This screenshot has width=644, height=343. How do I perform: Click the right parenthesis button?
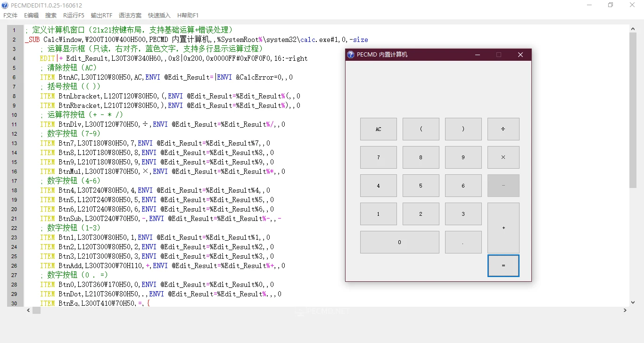(x=463, y=129)
